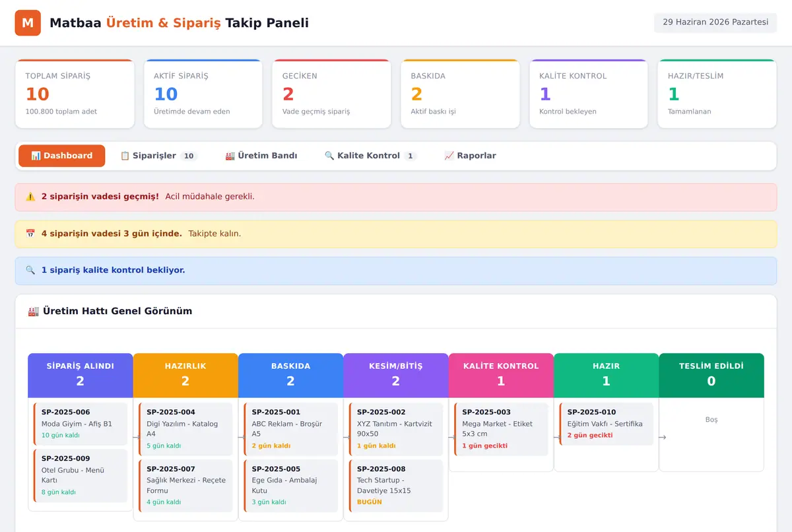Click the factory icon beside Üretim Hattı heading

tap(34, 311)
